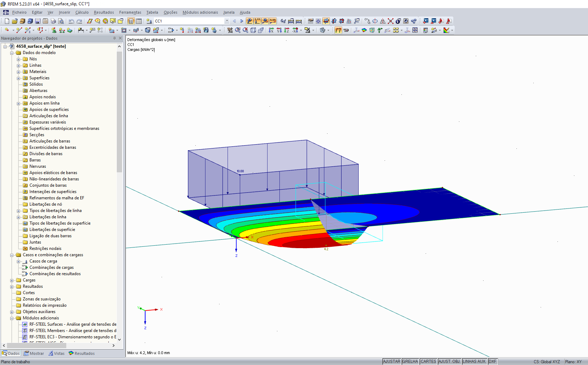
Task: Toggle GRELHA grid in status bar
Action: [410, 361]
